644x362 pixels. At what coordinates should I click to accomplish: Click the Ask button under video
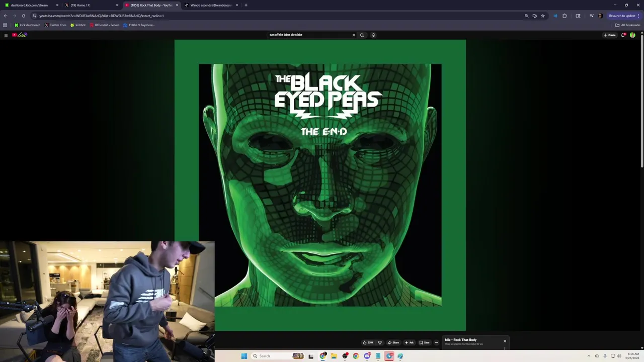pyautogui.click(x=409, y=342)
